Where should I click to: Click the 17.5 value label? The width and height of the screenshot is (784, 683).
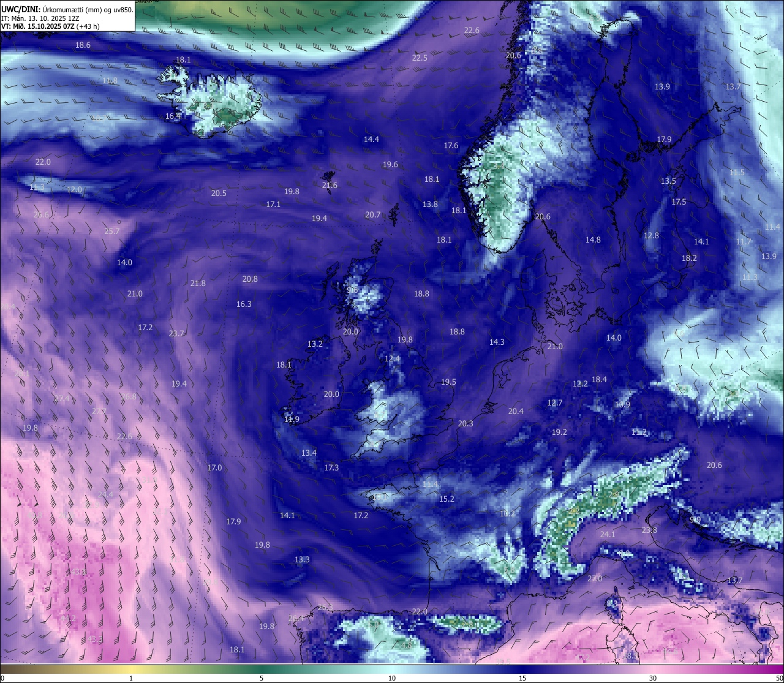pos(679,202)
